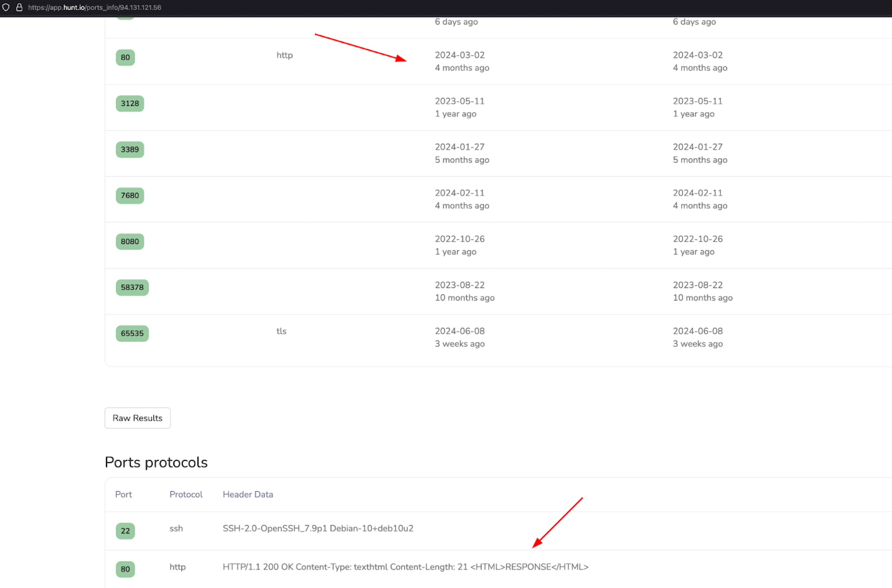Click first '10 months ago' text
Viewport: 892px width, 588px height.
click(464, 298)
